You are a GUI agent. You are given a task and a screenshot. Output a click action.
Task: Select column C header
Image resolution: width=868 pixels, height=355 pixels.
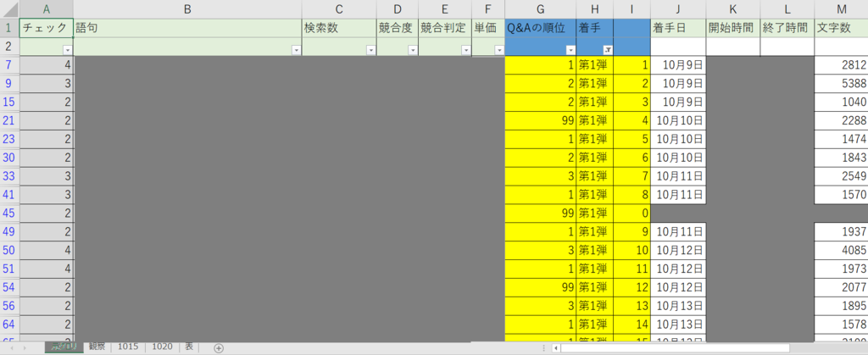(x=339, y=8)
